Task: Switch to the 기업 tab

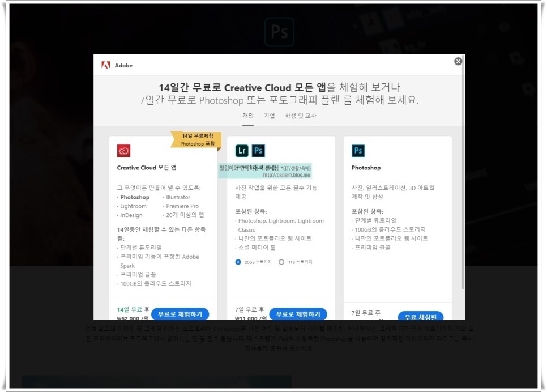Action: [269, 116]
